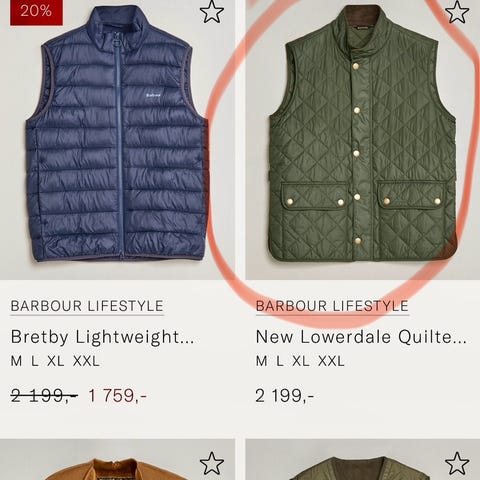Select size M for Bretby vest
Image resolution: width=480 pixels, height=480 pixels.
(16, 361)
